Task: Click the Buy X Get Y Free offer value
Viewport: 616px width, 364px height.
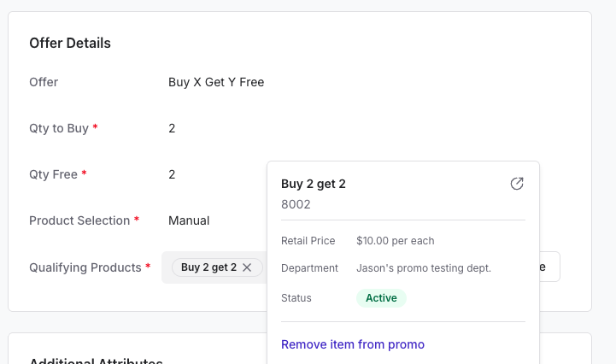Action: tap(216, 82)
